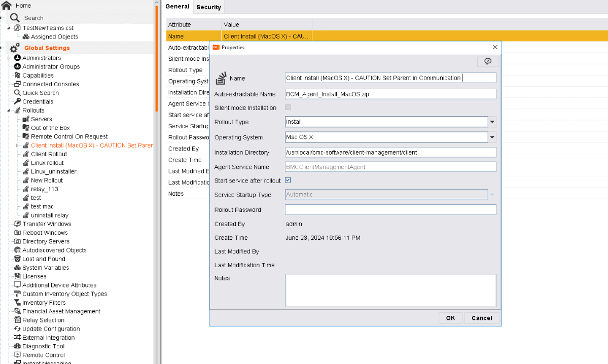608x364 pixels.
Task: Click the Reboot Windows icon
Action: coord(17,233)
